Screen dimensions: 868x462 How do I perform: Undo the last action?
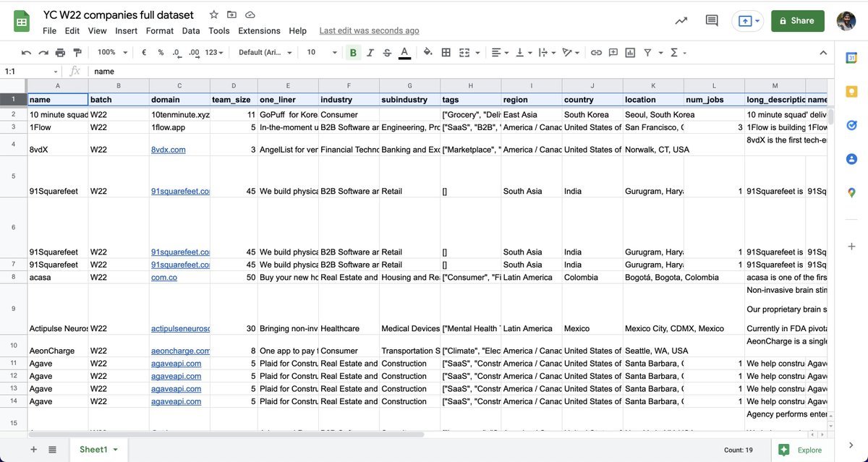26,52
